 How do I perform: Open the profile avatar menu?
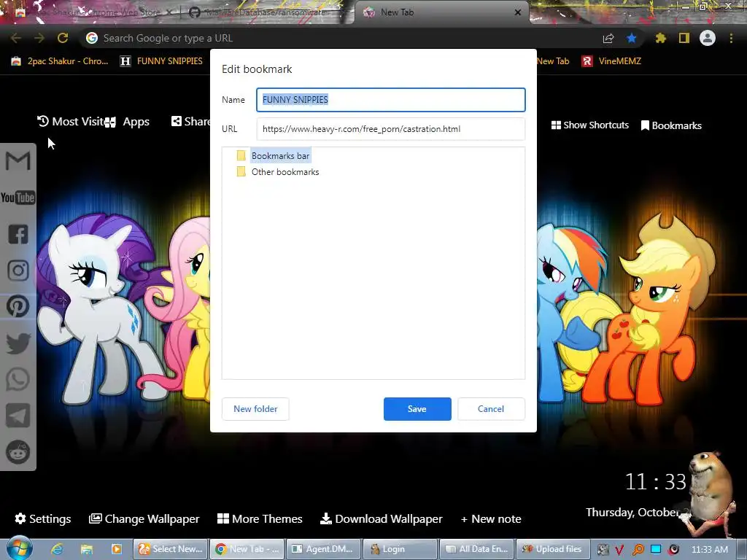(708, 38)
